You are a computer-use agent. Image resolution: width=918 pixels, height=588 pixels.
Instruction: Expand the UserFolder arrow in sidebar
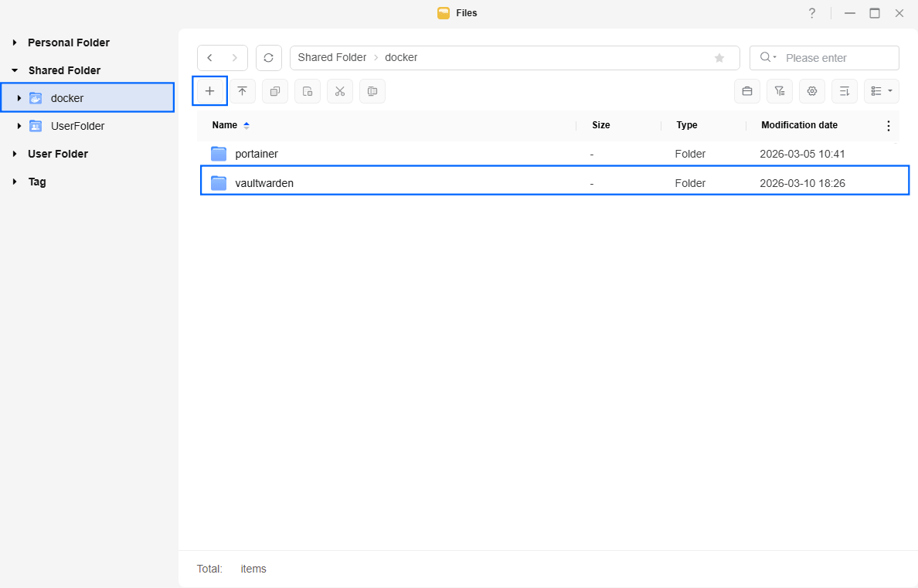pos(19,126)
